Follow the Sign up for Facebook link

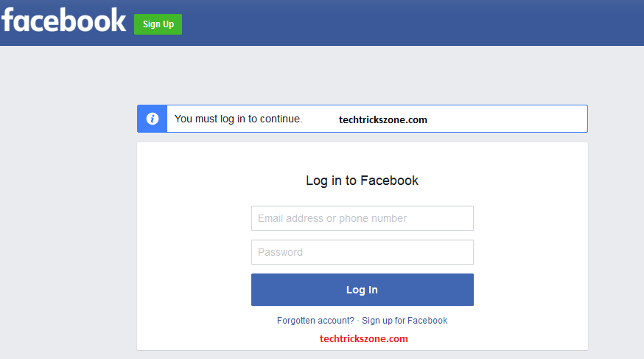(x=405, y=321)
